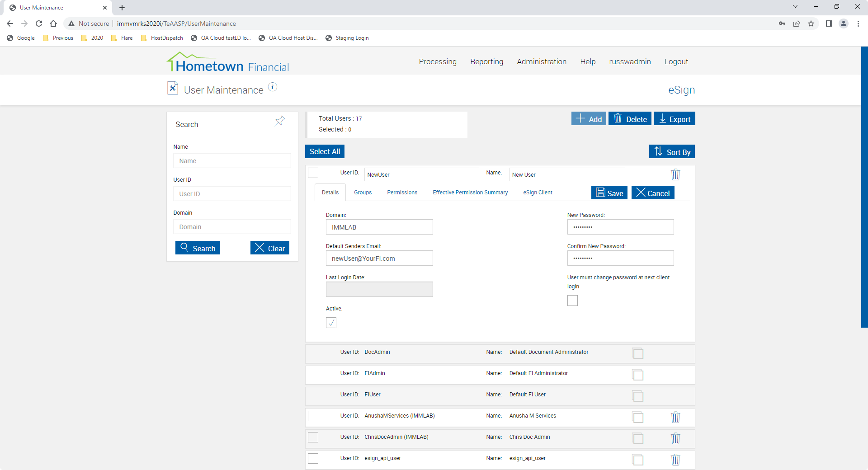Tick the NewUser row checkbox
This screenshot has width=868, height=470.
[313, 173]
